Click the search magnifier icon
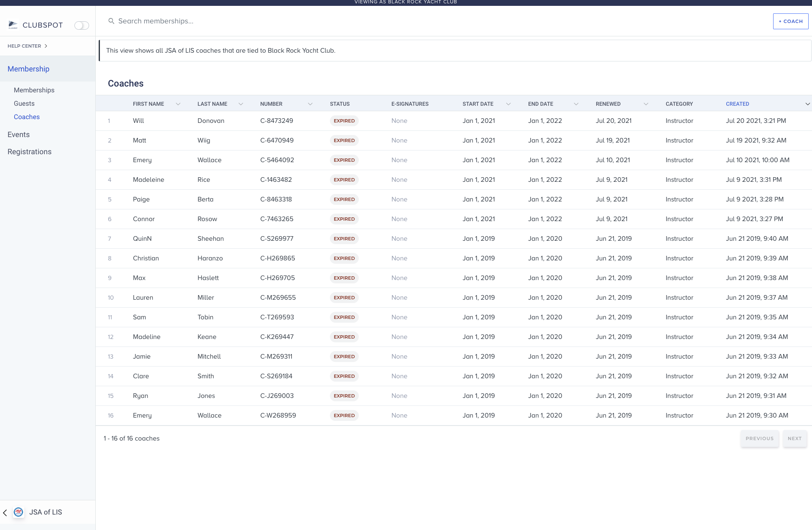Image resolution: width=812 pixels, height=530 pixels. coord(111,21)
